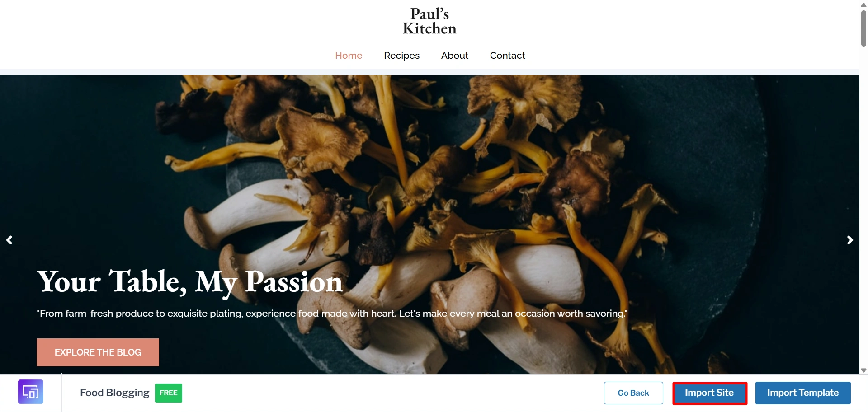Click the Food Blogging template title
868x412 pixels.
[x=114, y=393]
